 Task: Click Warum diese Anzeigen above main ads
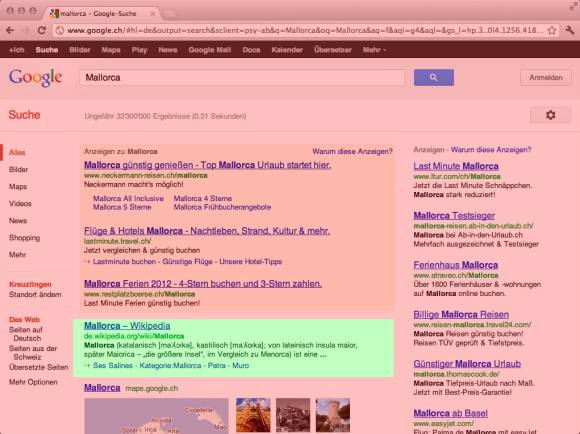[x=353, y=151]
